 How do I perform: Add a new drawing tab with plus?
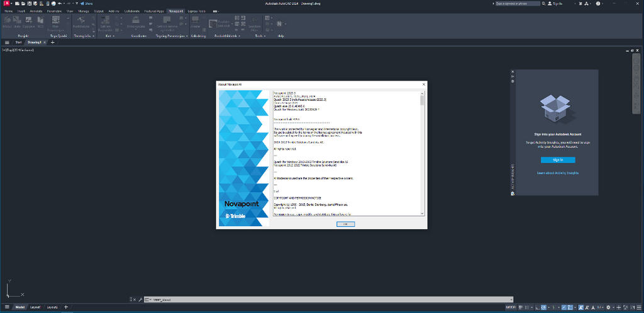(52, 42)
